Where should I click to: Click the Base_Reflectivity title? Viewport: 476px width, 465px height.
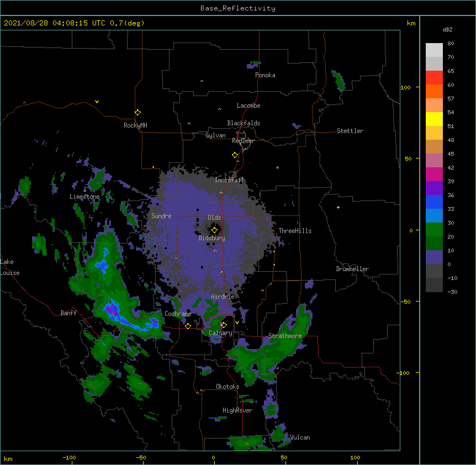click(238, 8)
